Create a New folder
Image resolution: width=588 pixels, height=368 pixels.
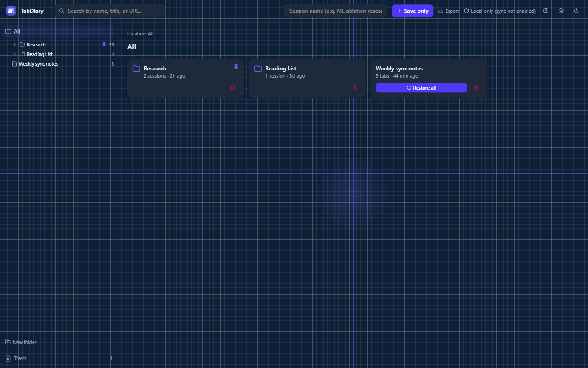[x=21, y=342]
